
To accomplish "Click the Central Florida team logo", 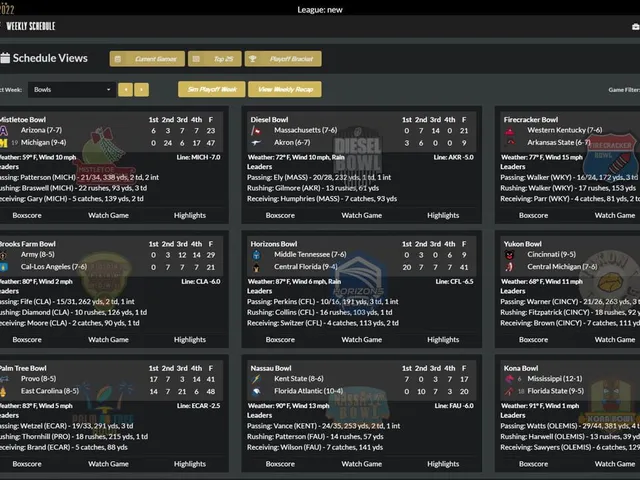I will (256, 267).
